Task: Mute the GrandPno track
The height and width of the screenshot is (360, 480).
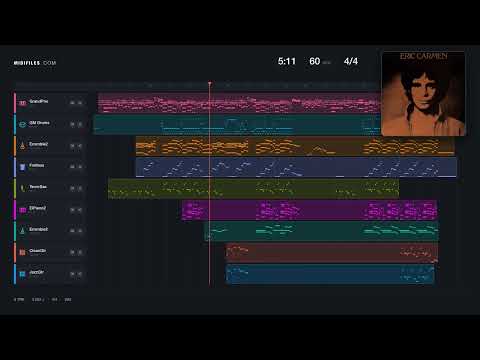Action: click(72, 103)
